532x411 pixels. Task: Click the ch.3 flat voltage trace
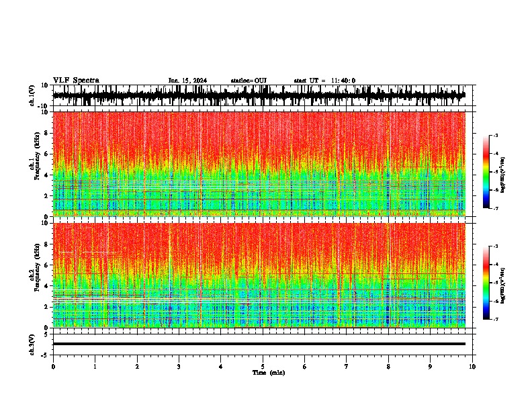[x=259, y=344]
